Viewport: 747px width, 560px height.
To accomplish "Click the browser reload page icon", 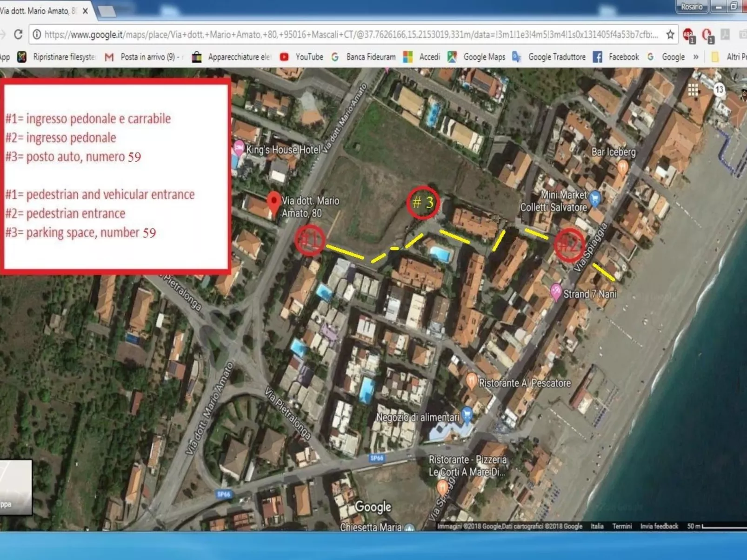I will tap(18, 34).
